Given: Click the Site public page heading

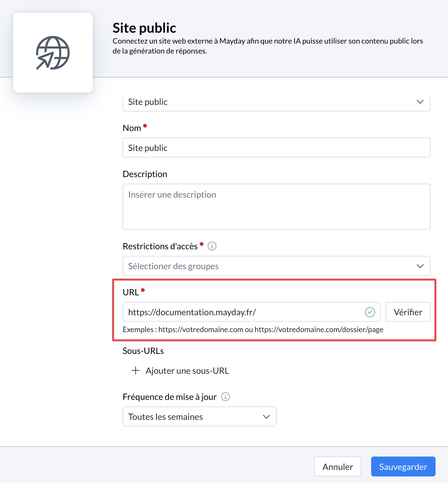Looking at the screenshot, I should click(x=144, y=28).
